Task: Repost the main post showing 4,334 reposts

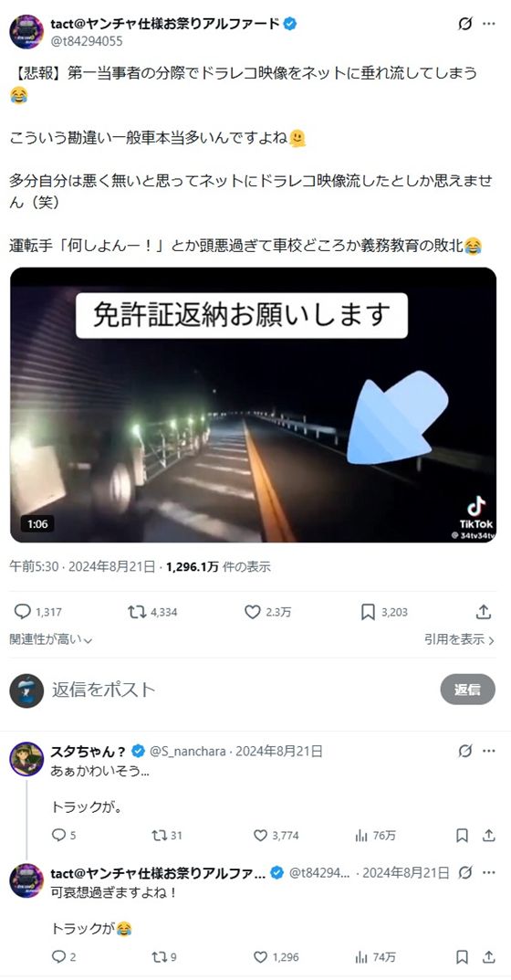Action: [137, 612]
